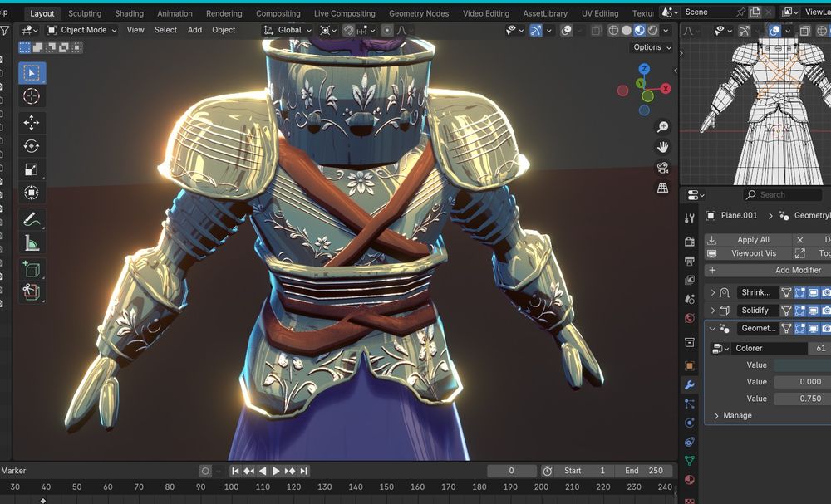The height and width of the screenshot is (504, 831).
Task: Switch to the Sculpting workspace tab
Action: tap(85, 13)
